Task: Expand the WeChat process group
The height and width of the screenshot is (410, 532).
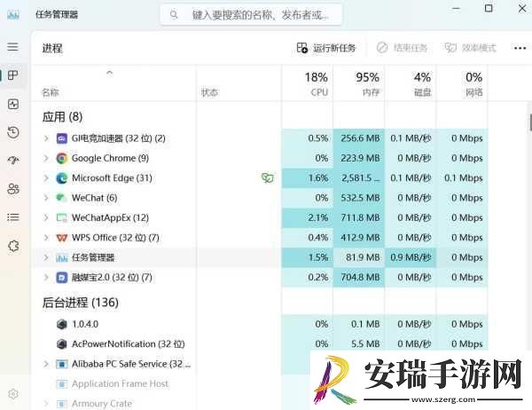Action: tap(46, 198)
